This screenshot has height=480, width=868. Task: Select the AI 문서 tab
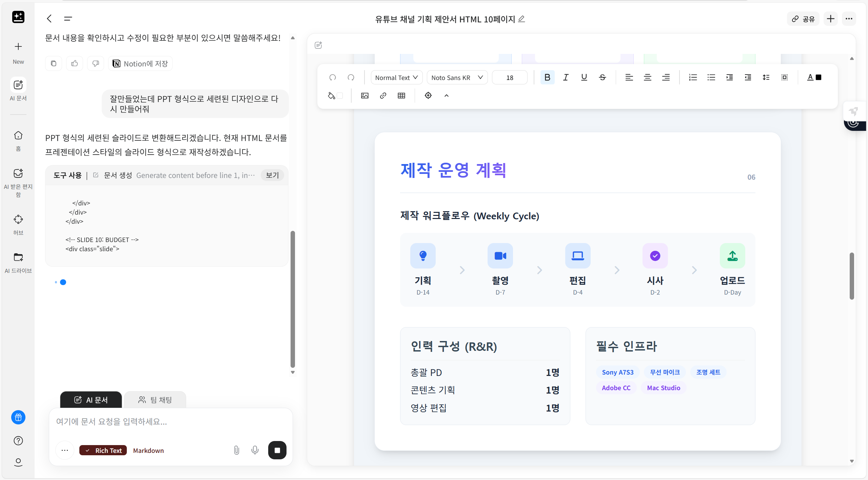tap(91, 400)
